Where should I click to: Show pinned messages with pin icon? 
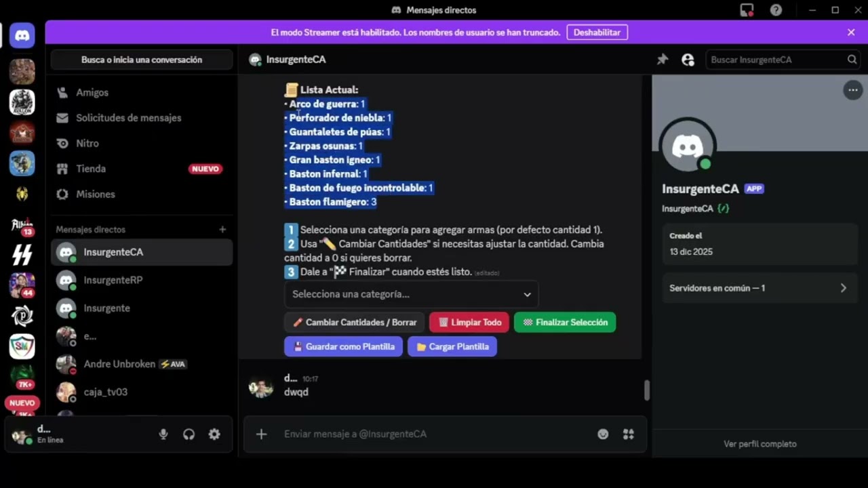[663, 60]
